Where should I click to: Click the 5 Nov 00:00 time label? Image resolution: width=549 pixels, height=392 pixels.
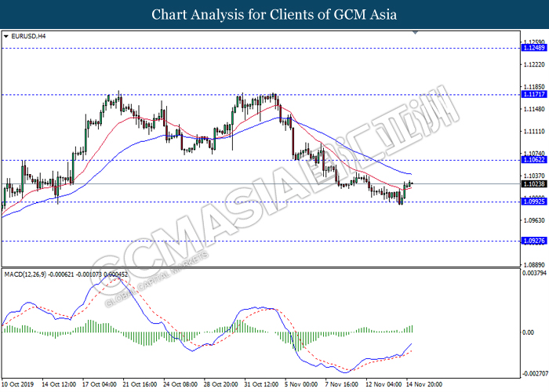tap(301, 384)
